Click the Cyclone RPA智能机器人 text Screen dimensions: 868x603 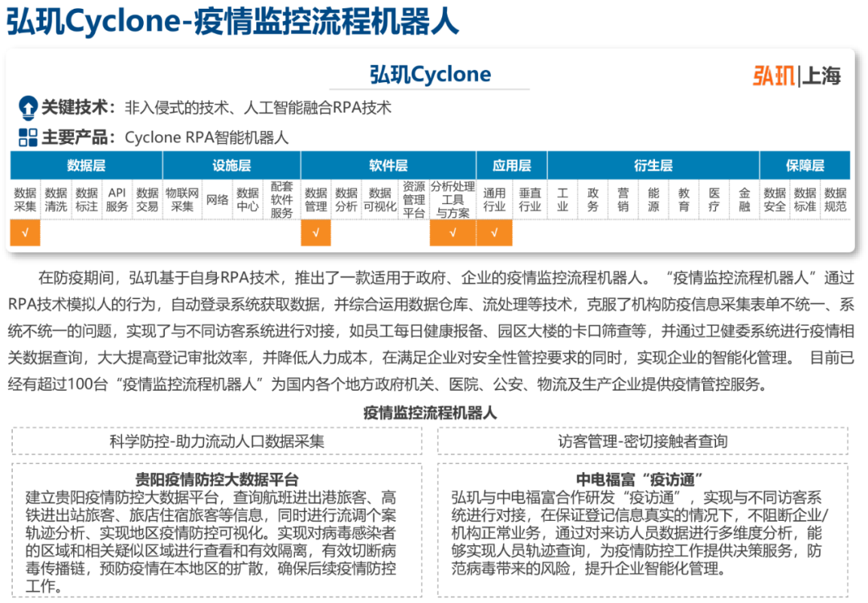pyautogui.click(x=207, y=137)
